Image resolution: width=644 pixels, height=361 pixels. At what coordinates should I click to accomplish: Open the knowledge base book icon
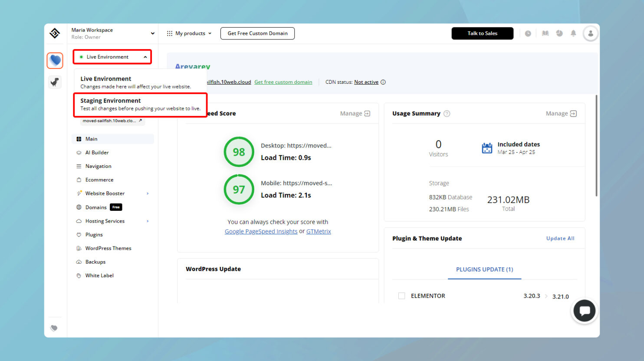coord(545,33)
